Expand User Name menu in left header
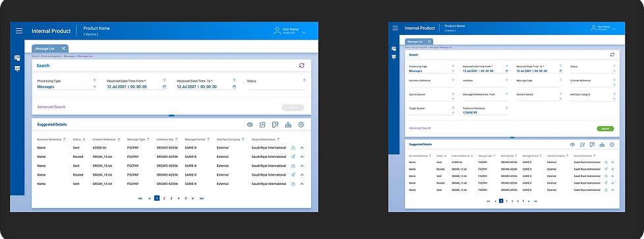This screenshot has height=239, width=644. 304,32
